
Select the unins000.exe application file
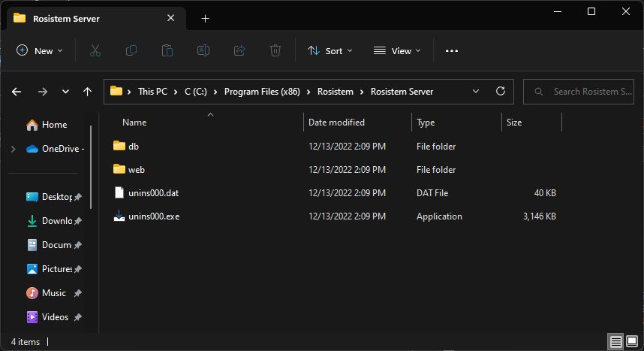click(153, 216)
